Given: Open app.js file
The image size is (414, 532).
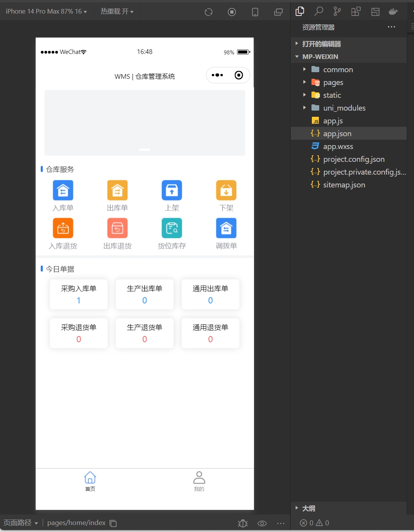Looking at the screenshot, I should tap(349, 121).
